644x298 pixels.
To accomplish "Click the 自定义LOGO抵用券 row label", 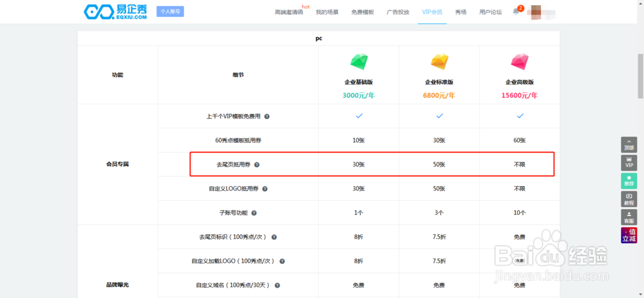I will (x=233, y=189).
